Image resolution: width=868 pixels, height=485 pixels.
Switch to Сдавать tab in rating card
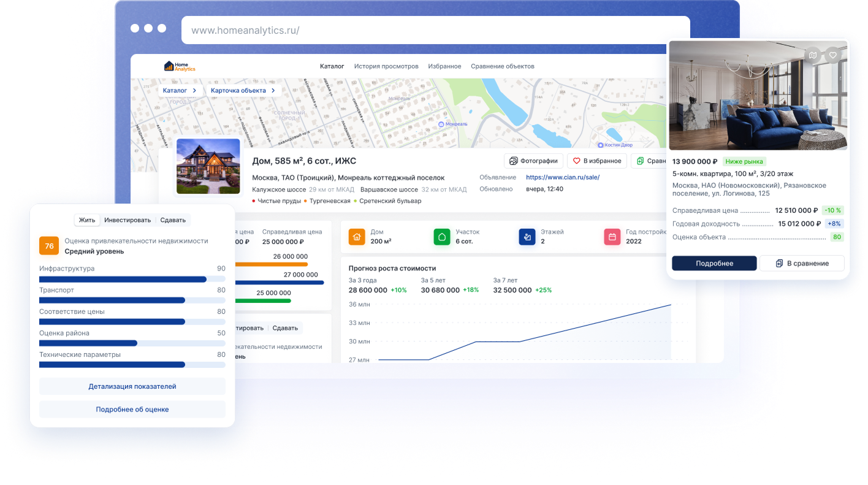coord(173,220)
